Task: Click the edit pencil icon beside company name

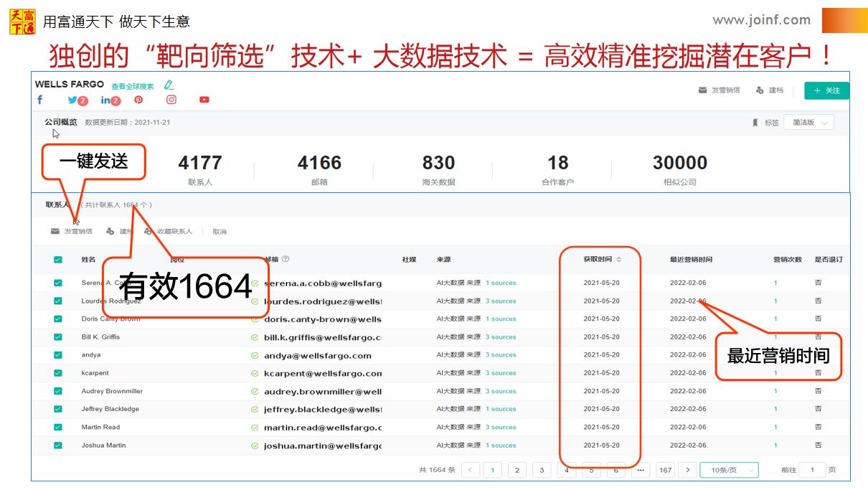Action: [169, 85]
